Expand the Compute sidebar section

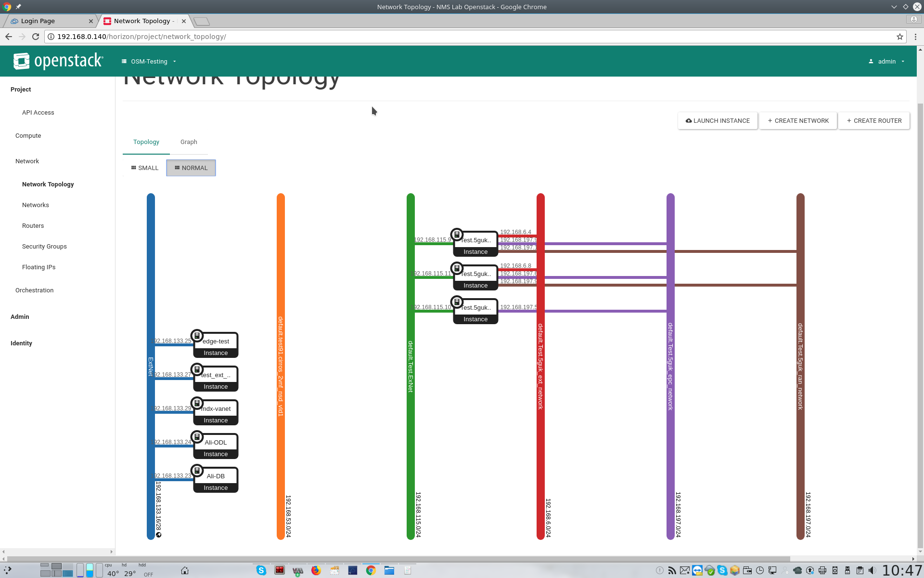[28, 136]
